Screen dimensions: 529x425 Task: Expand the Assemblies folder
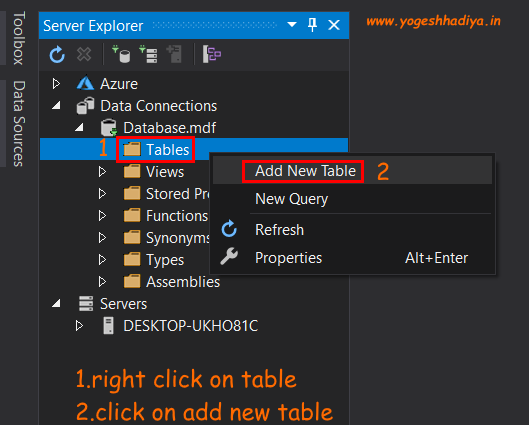102,282
